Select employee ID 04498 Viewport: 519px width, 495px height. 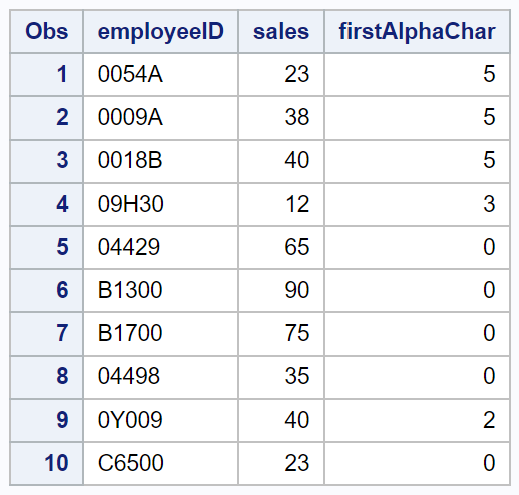tap(161, 377)
